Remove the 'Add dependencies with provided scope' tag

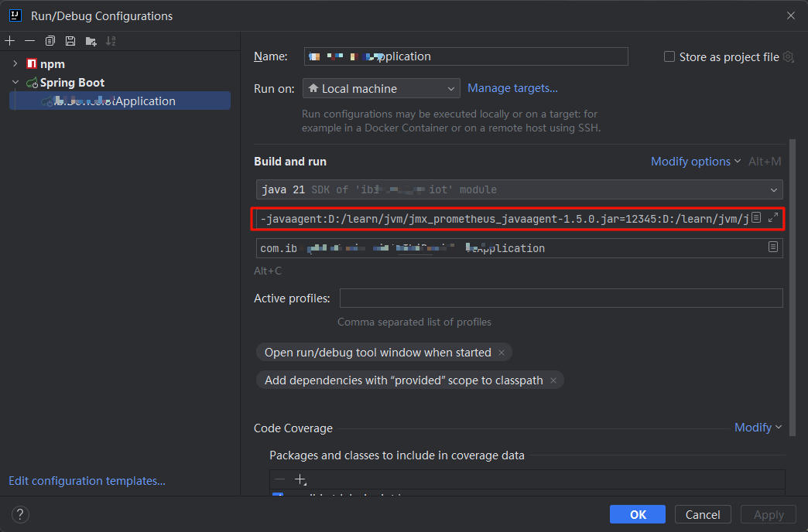(x=553, y=380)
